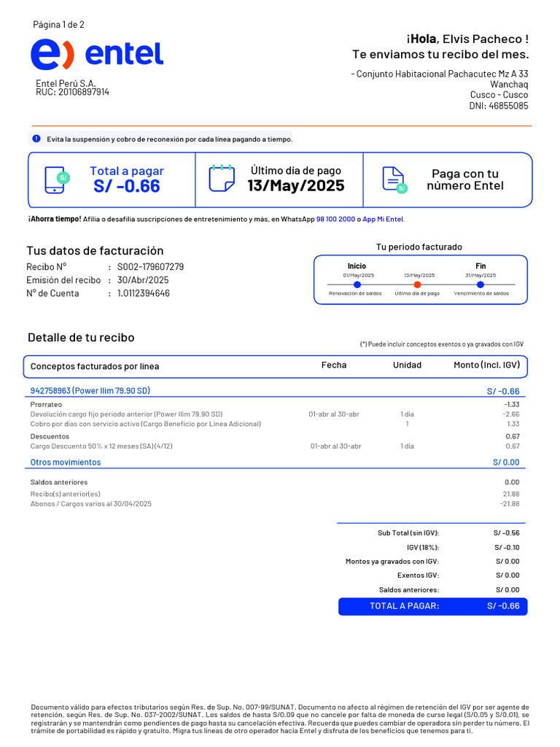Click the document icon next to Paga con tu número Entel
Image resolution: width=560 pixels, height=747 pixels.
(x=394, y=180)
